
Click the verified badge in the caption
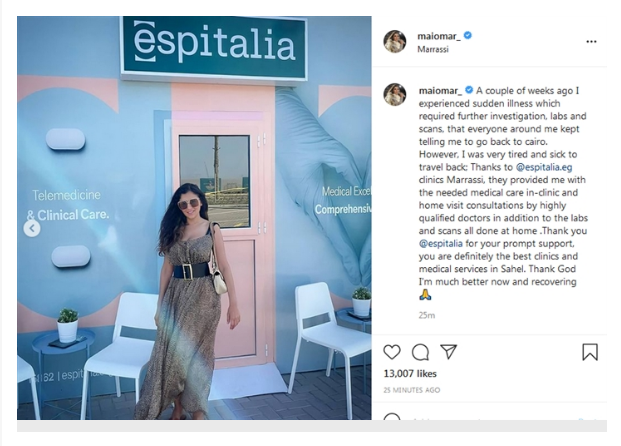469,90
